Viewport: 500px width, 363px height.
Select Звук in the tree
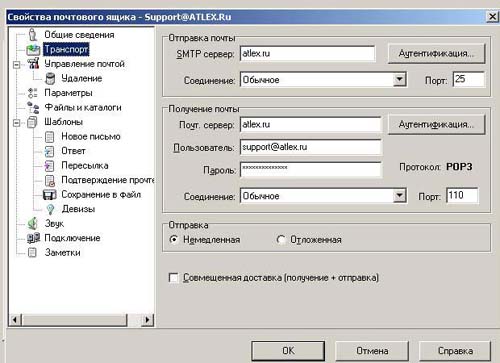54,223
